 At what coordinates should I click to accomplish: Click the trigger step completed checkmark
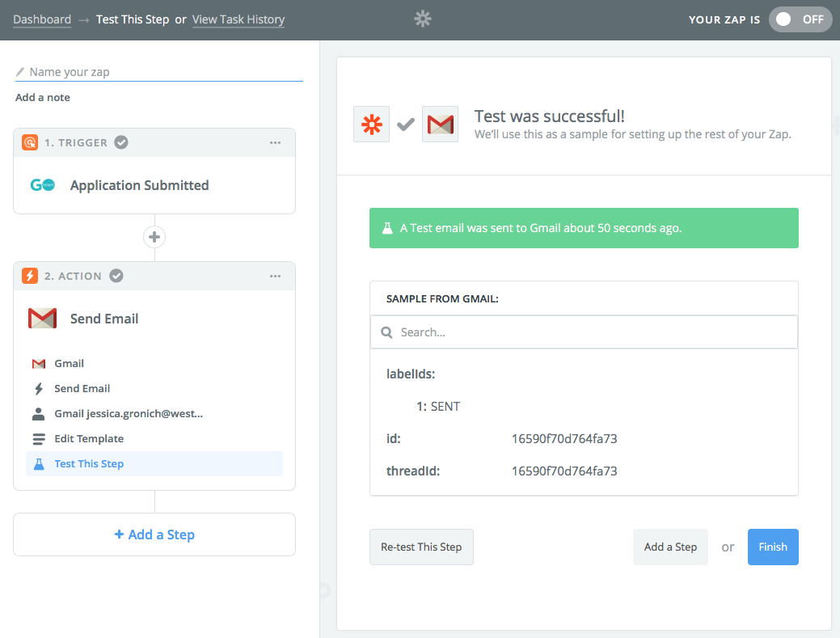coord(121,142)
